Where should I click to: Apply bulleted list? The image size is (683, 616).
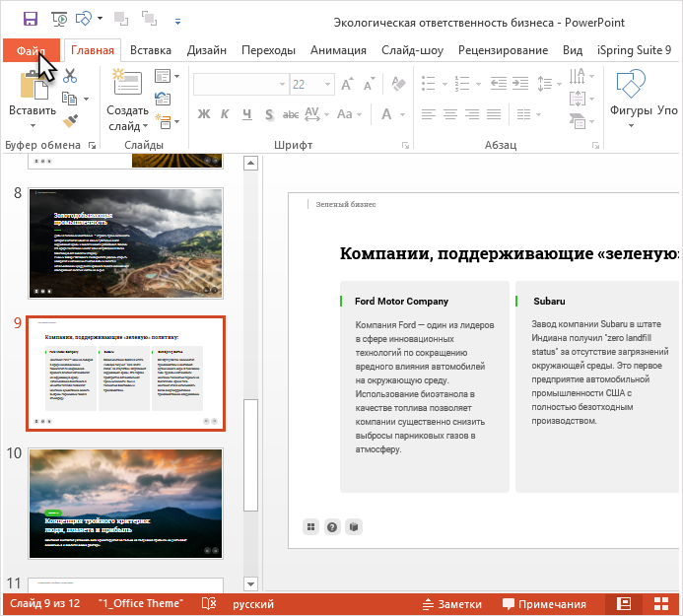click(x=428, y=83)
